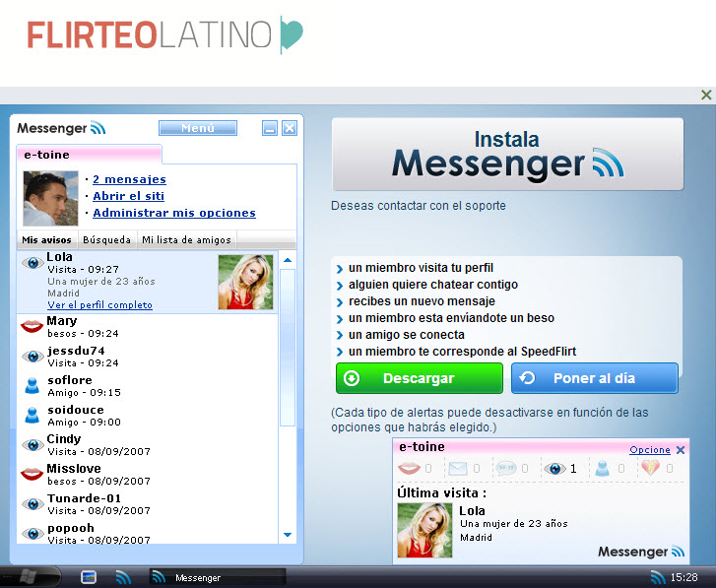Click the eye icon beside jessdu74
This screenshot has height=588, width=716.
[x=33, y=357]
